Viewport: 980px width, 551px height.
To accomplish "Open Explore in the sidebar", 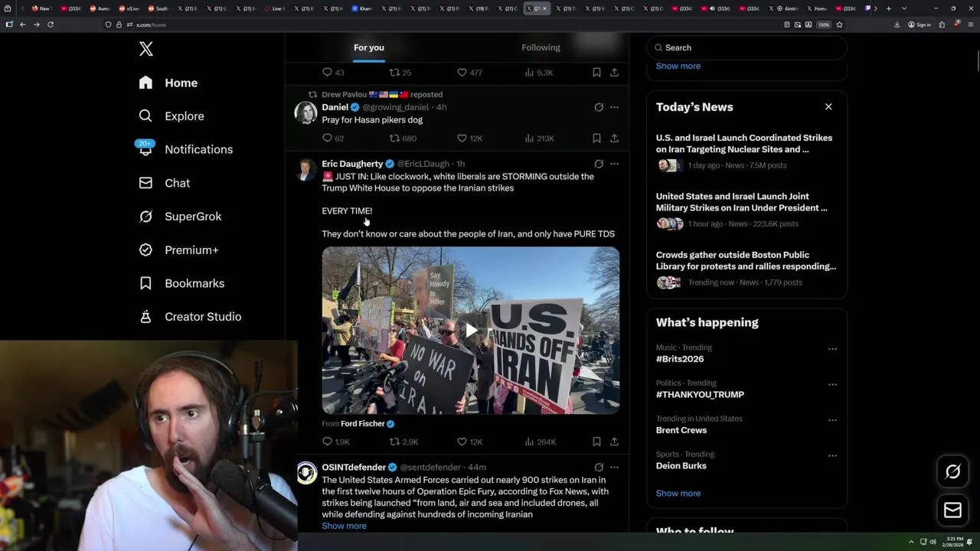I will point(171,116).
